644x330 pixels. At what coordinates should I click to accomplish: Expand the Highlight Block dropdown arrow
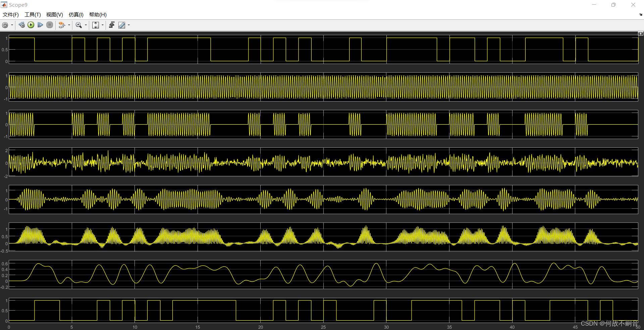pos(69,25)
